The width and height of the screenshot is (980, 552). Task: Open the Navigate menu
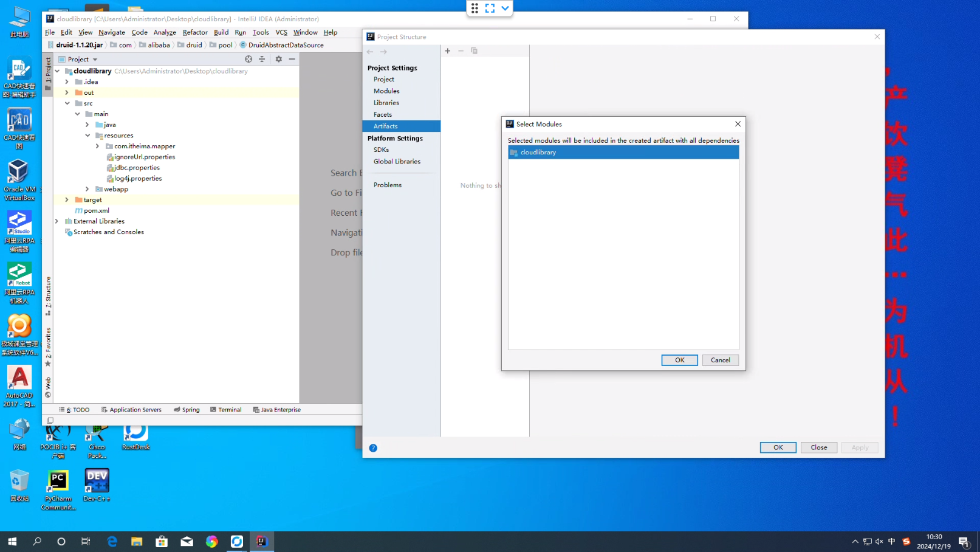[x=112, y=32]
